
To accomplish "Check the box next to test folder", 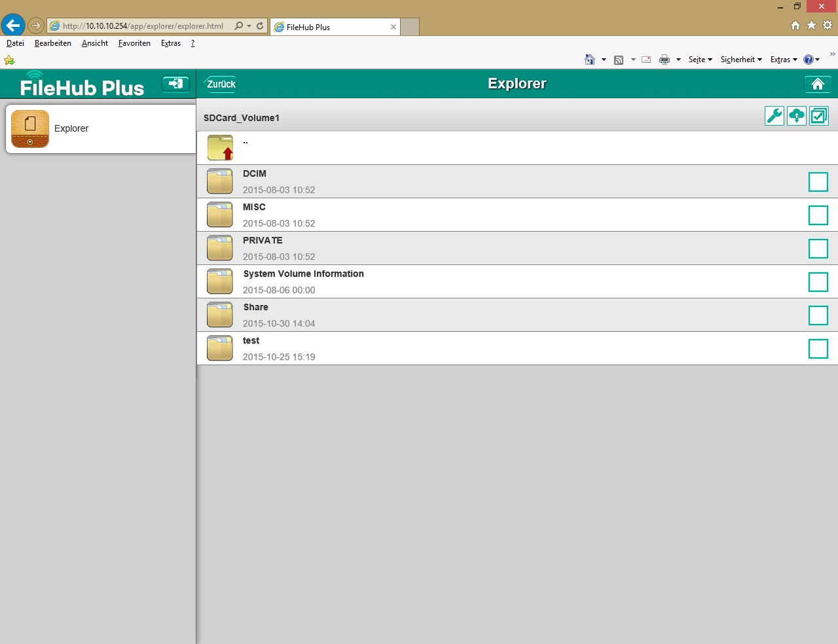I will 818,349.
